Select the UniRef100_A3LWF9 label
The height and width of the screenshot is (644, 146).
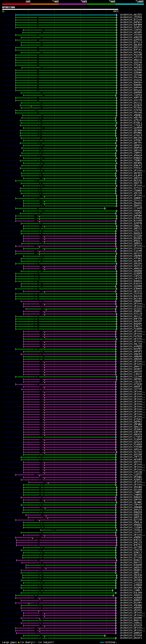131,175
